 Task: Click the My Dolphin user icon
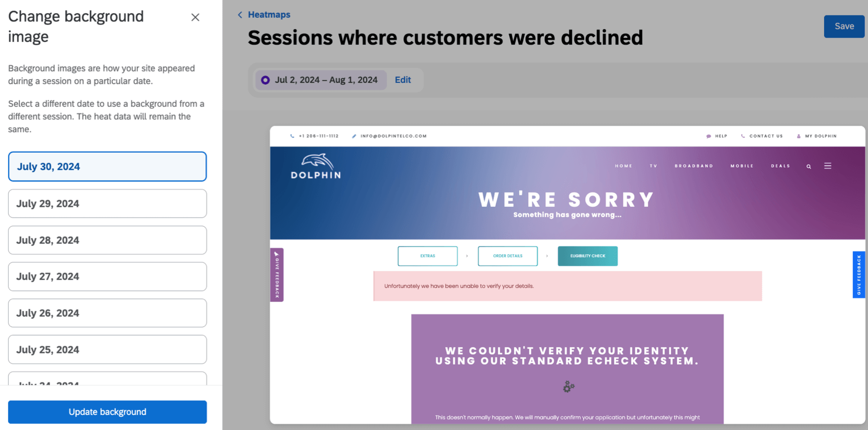pos(799,136)
